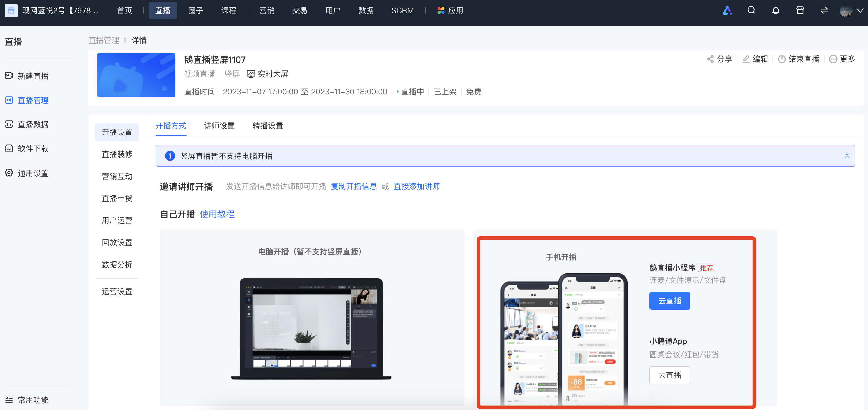The image size is (868, 410).
Task: Click 编辑 to edit the live stream
Action: point(755,59)
